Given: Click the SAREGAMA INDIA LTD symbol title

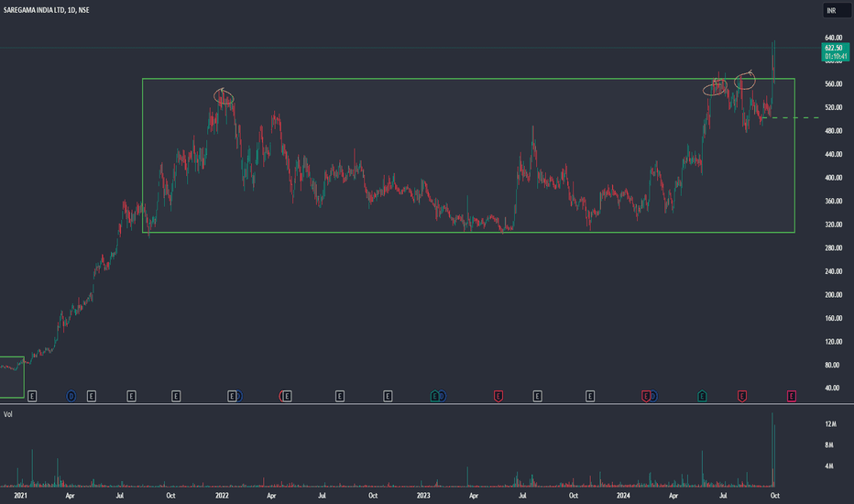Looking at the screenshot, I should 47,10.
